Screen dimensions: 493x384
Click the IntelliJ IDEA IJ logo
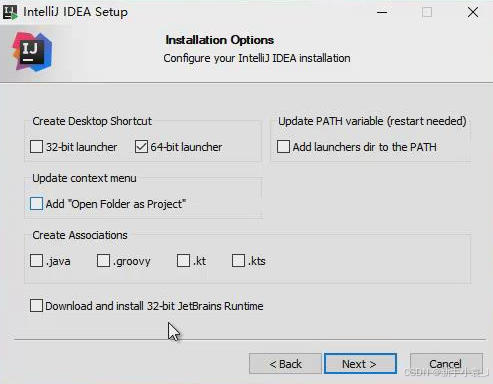pyautogui.click(x=32, y=51)
